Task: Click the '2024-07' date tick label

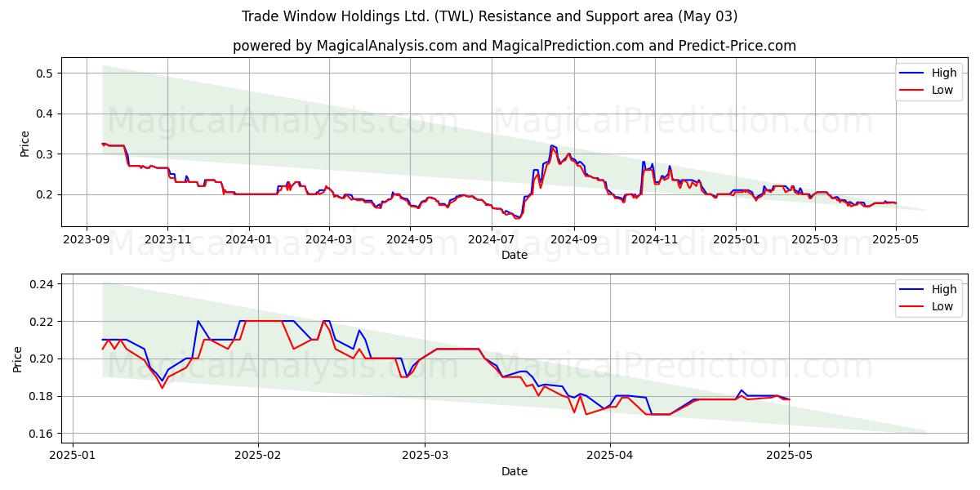Action: tap(492, 240)
